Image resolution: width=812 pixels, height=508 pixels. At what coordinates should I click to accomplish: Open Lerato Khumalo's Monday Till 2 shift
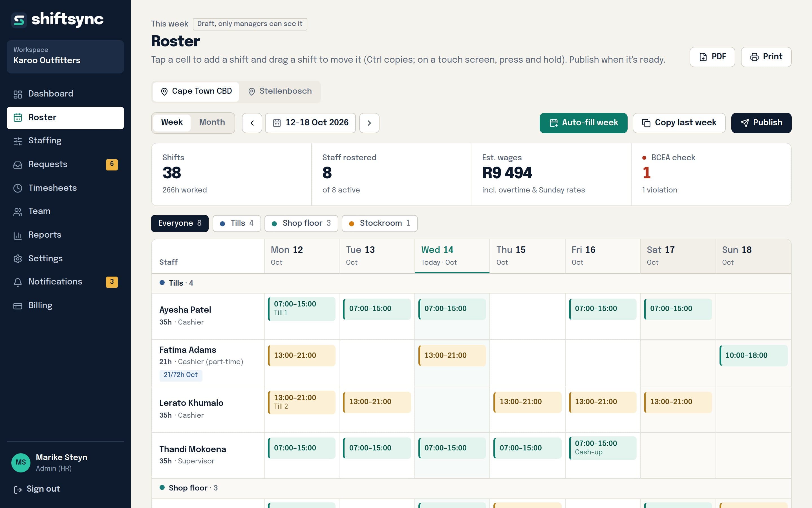(x=302, y=402)
